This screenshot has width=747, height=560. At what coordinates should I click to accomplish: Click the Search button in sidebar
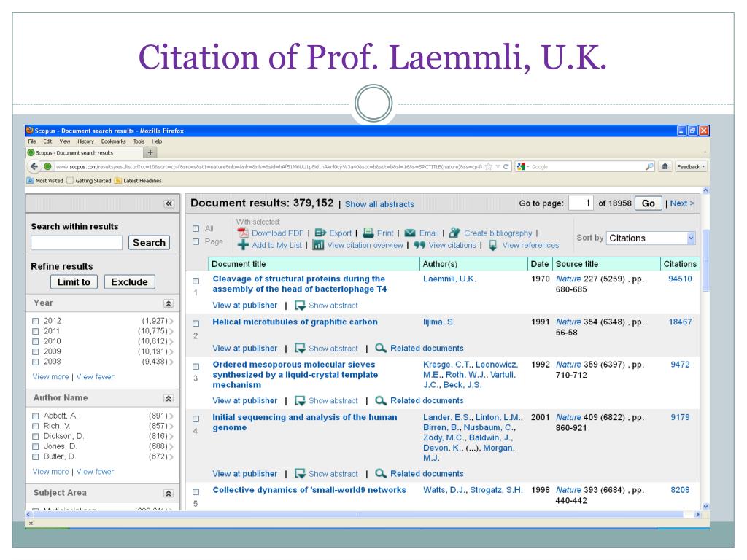click(149, 242)
